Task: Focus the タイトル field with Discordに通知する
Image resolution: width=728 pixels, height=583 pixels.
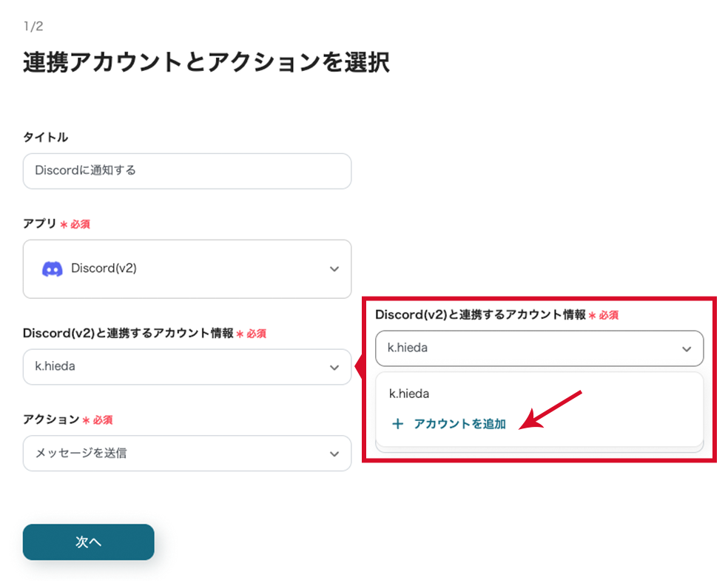Action: [x=187, y=171]
